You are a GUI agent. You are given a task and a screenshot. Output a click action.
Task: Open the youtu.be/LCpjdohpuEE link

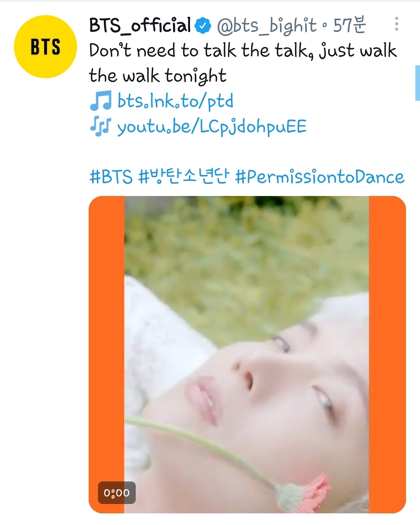(x=212, y=127)
